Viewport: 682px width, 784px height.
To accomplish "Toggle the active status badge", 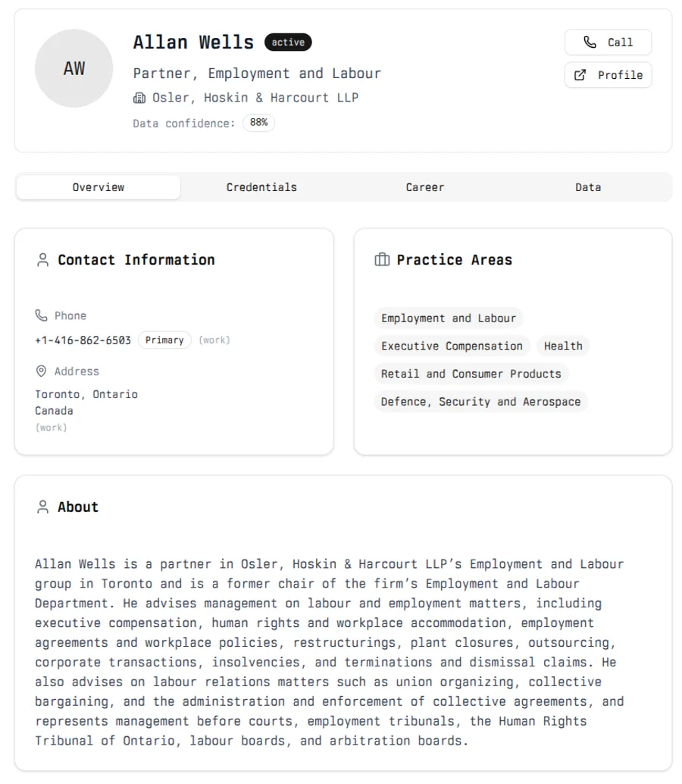I will (288, 42).
